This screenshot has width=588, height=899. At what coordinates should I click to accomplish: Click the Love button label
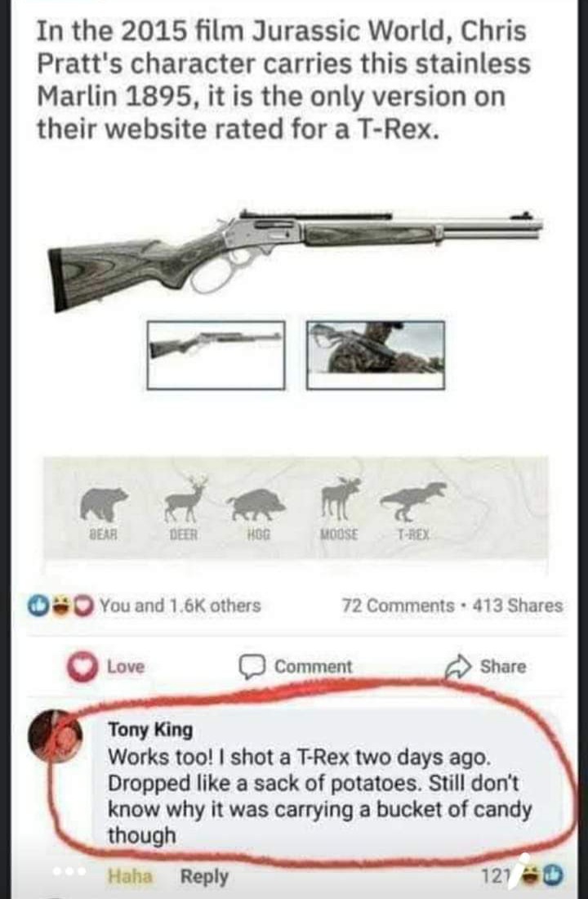[x=126, y=667]
